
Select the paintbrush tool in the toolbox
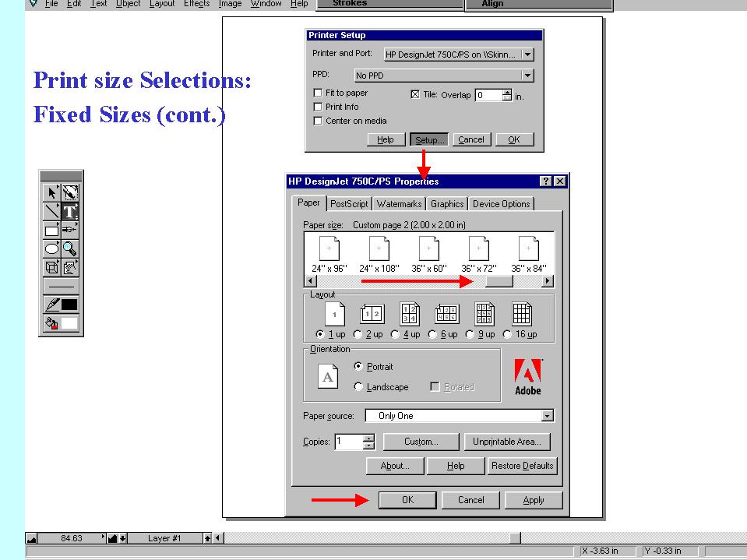[x=70, y=193]
